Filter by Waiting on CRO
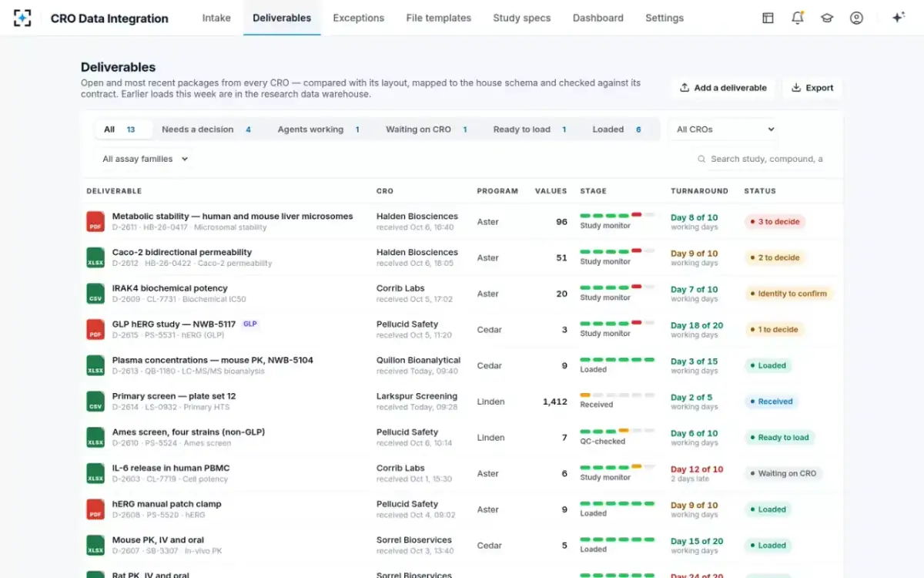924x578 pixels. (427, 129)
